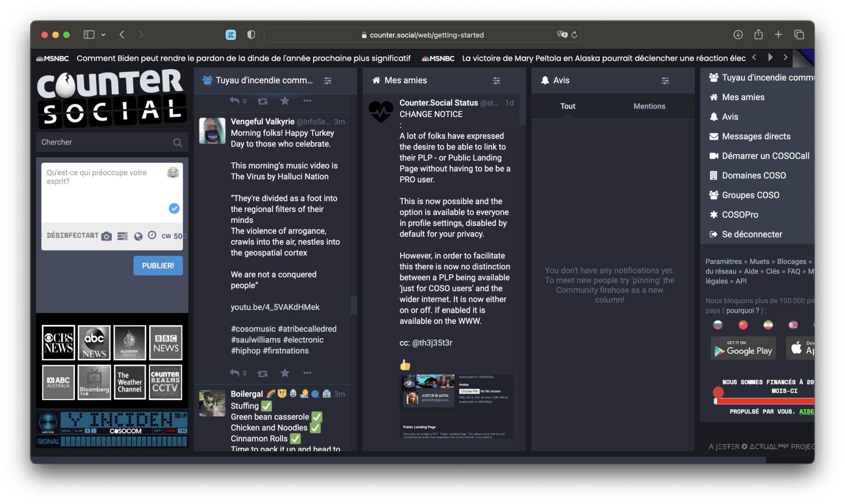
Task: Click Safari translate icon in address bar
Action: [562, 34]
